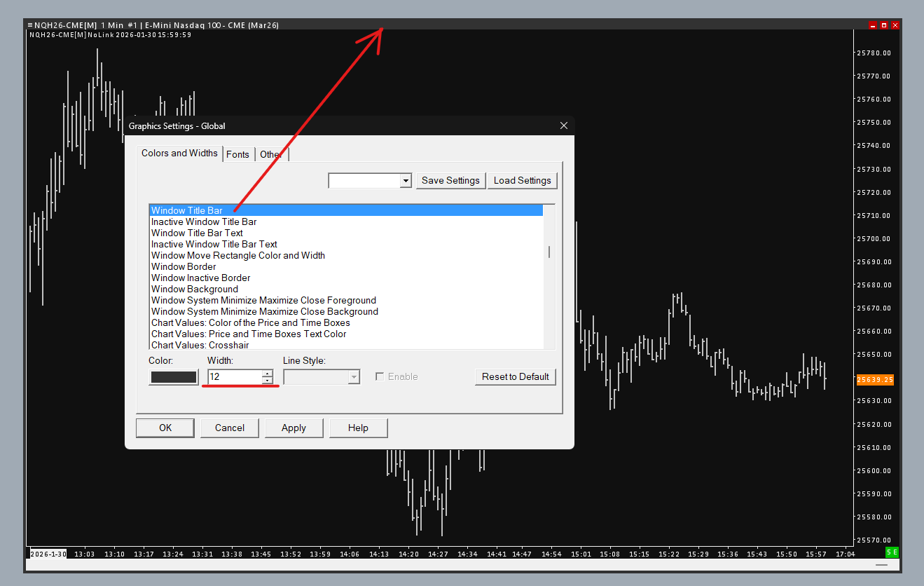Click the green S E indicator box
The height and width of the screenshot is (586, 924).
pyautogui.click(x=892, y=552)
